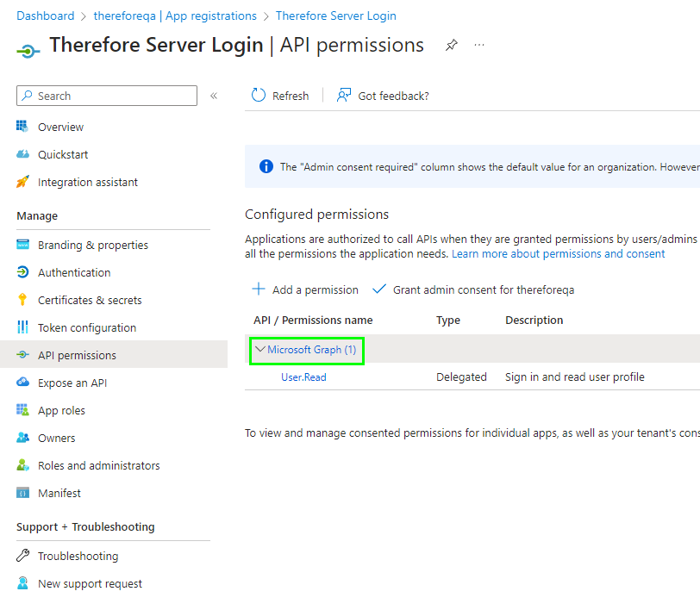Open Certificates & secrets

(91, 300)
